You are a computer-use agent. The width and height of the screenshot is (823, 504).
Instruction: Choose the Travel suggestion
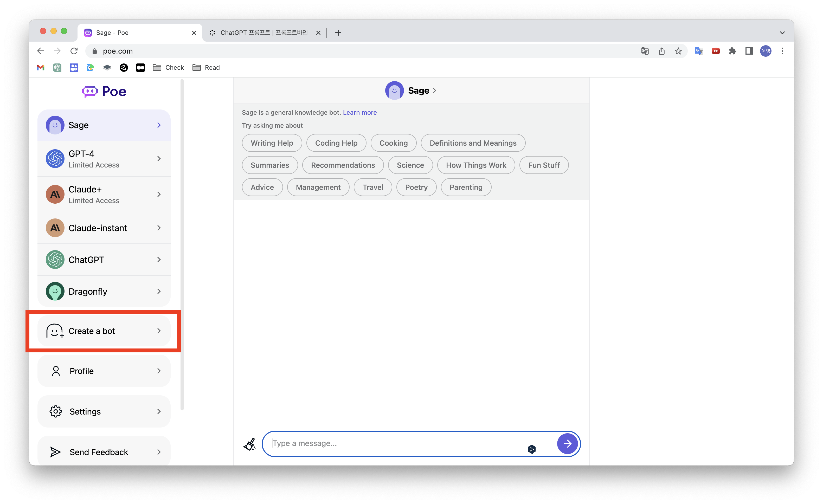point(373,187)
